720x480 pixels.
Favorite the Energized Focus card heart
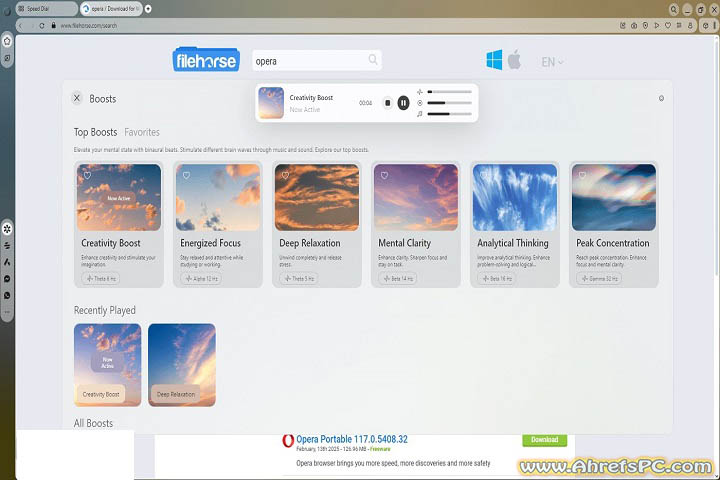[x=186, y=175]
